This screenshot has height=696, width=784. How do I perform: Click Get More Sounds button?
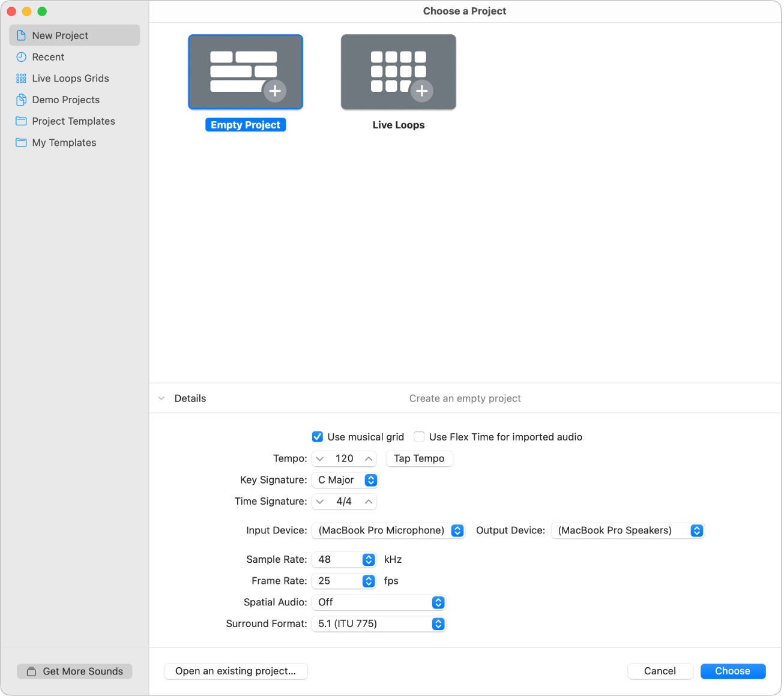tap(74, 671)
